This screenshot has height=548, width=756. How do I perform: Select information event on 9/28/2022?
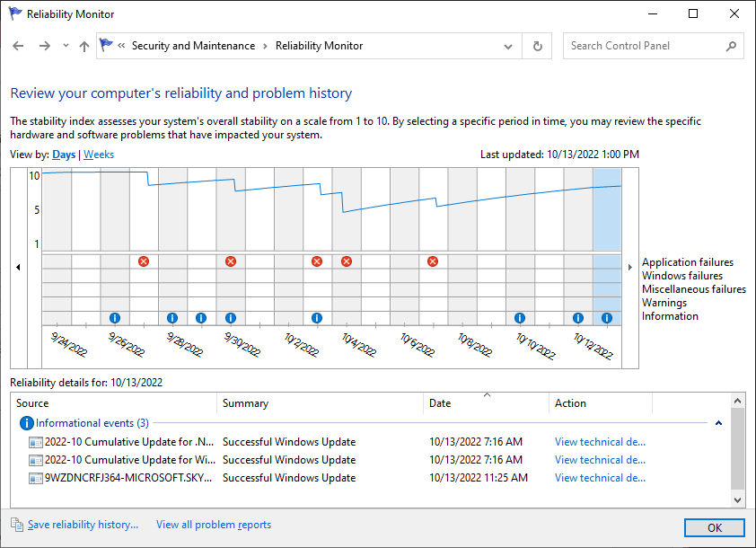172,318
